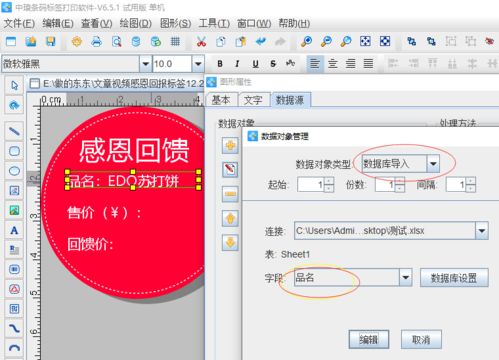Click the 起始 value field
The width and height of the screenshot is (499, 360).
311,185
